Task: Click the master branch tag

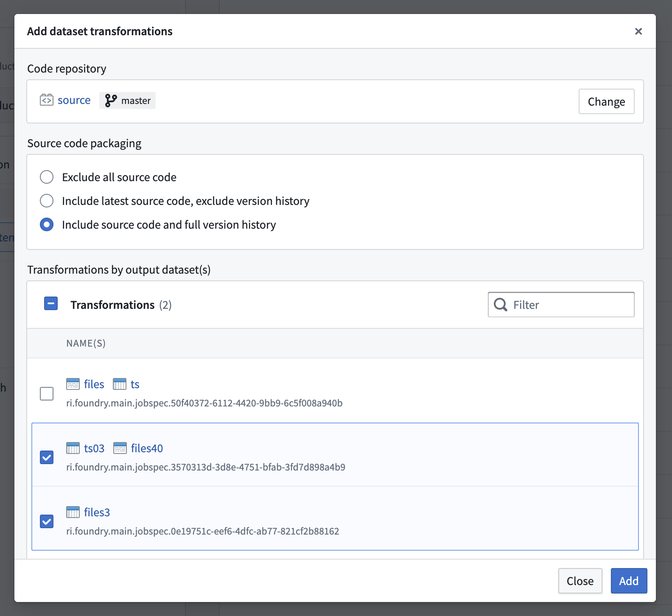Action: point(127,101)
